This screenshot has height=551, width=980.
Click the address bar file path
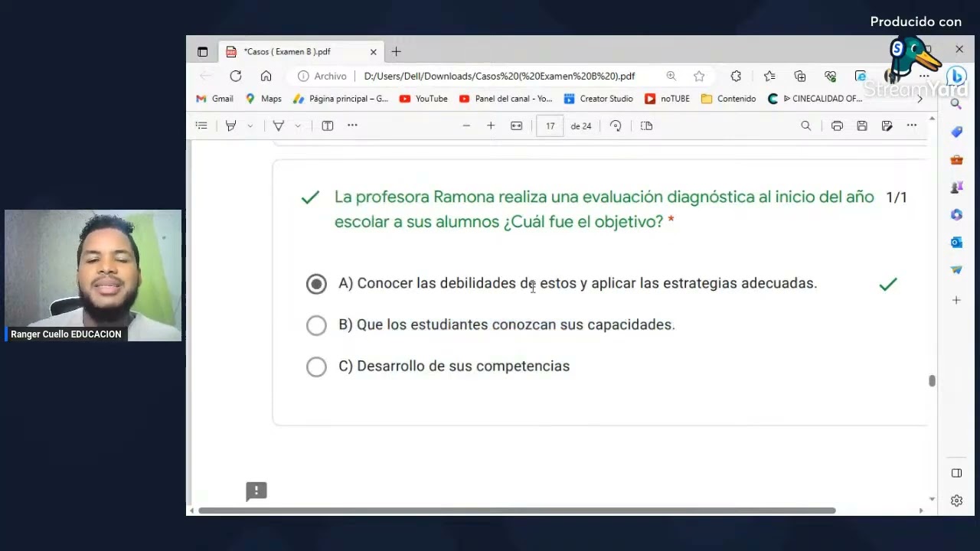click(x=499, y=76)
